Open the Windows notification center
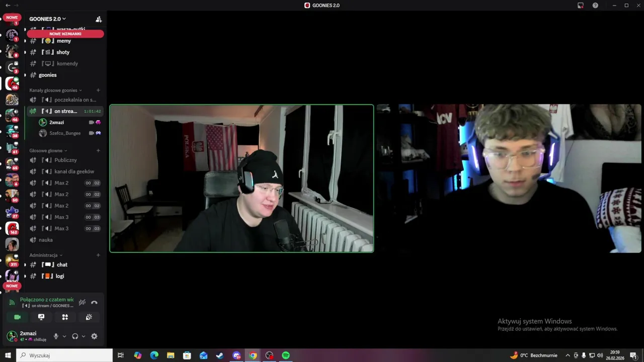The width and height of the screenshot is (644, 362). click(633, 355)
